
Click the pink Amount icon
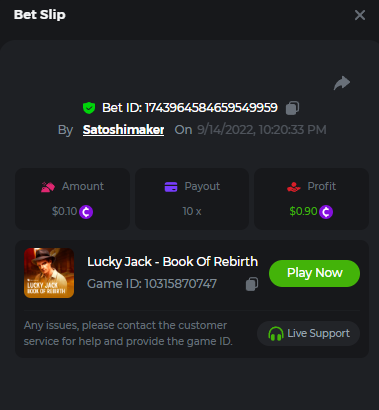(x=48, y=187)
